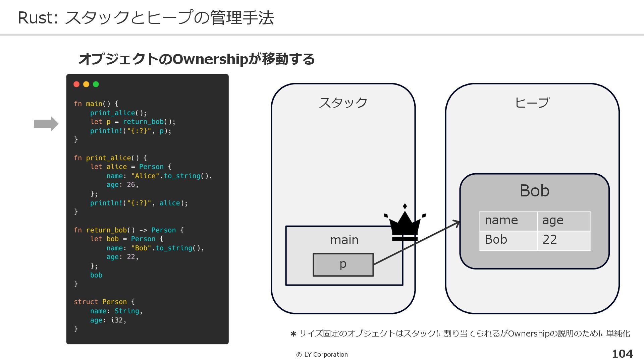Select the name header cell in table
This screenshot has width=644, height=362.
pos(508,221)
